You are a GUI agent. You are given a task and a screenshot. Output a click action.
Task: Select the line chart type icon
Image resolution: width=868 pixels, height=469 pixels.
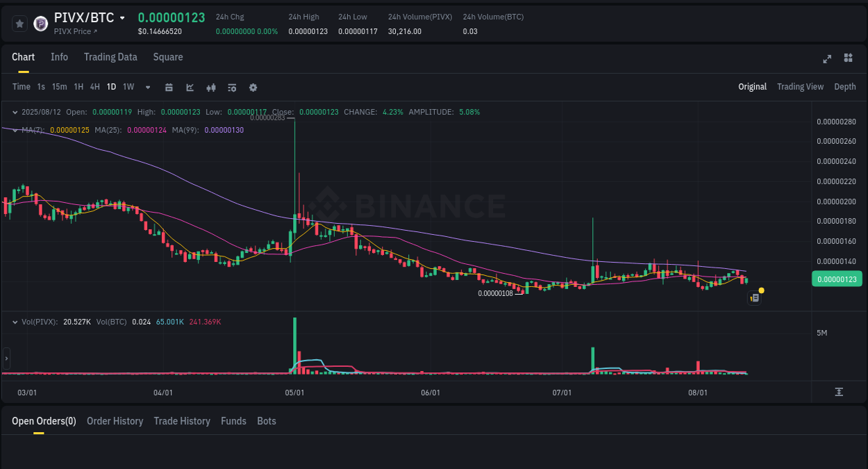[189, 87]
